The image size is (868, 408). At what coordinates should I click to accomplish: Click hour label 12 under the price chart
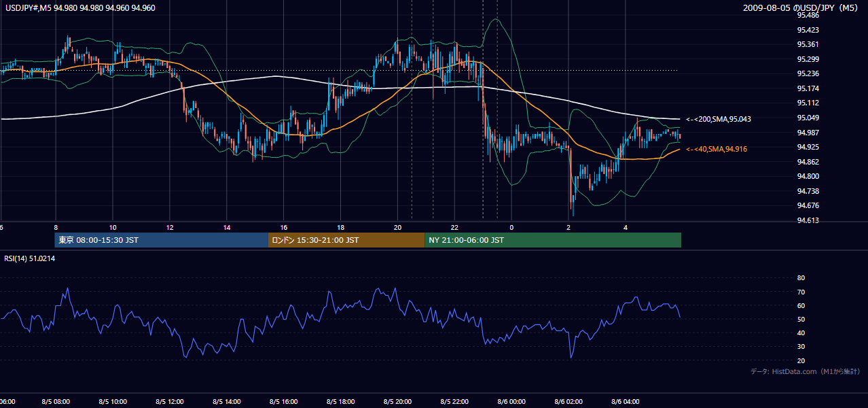click(x=170, y=228)
